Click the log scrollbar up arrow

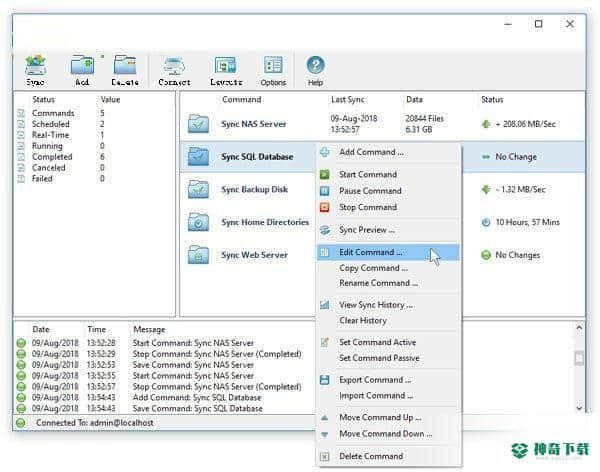tap(579, 328)
